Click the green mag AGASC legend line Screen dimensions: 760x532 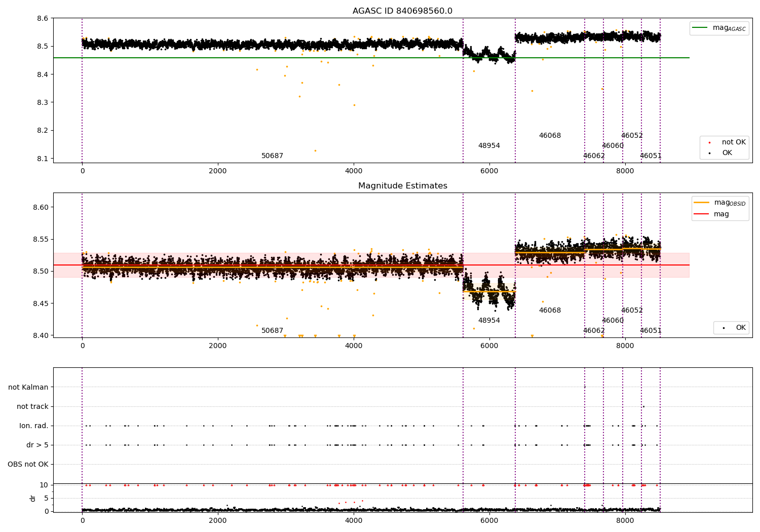701,28
